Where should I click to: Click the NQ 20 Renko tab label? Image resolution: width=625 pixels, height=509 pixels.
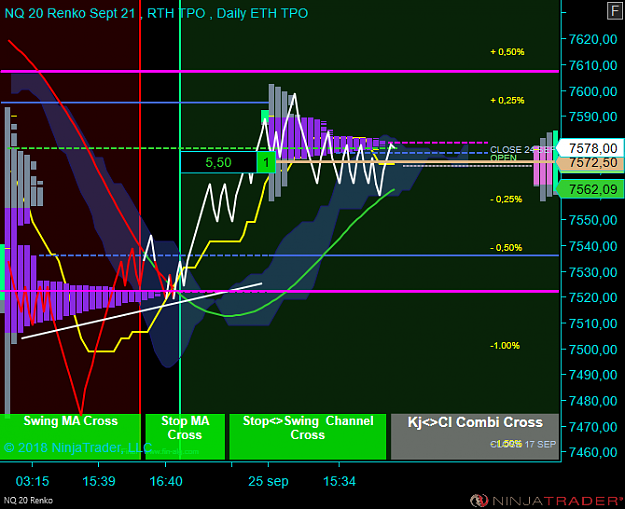(28, 500)
